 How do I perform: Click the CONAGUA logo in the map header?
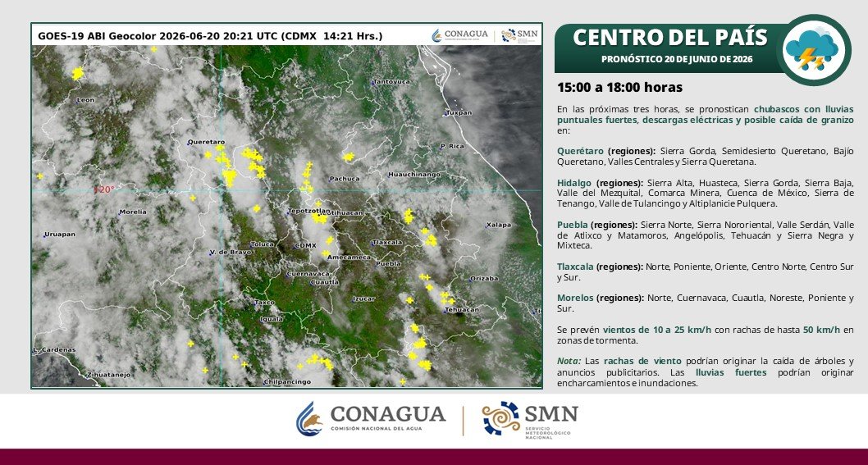(459, 35)
